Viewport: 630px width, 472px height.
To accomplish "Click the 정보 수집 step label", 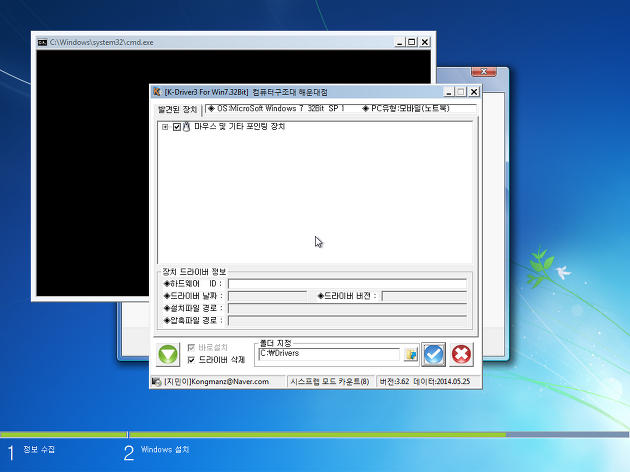I will pos(39,450).
